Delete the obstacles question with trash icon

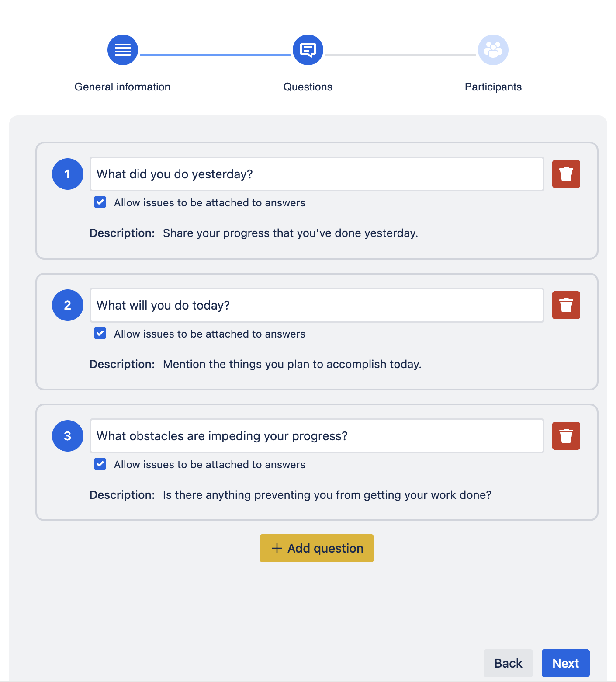click(566, 436)
